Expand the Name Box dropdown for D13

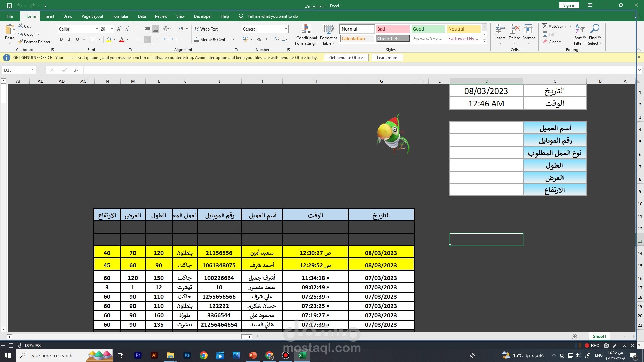tap(32, 70)
